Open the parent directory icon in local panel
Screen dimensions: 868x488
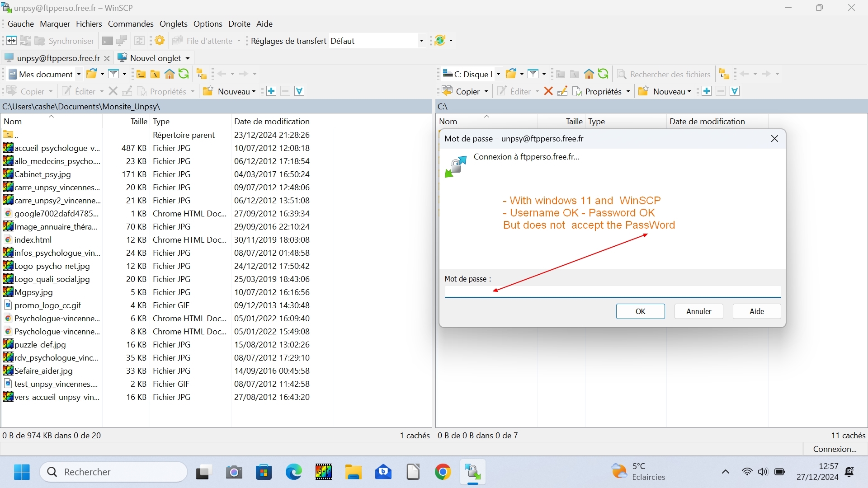pyautogui.click(x=142, y=74)
